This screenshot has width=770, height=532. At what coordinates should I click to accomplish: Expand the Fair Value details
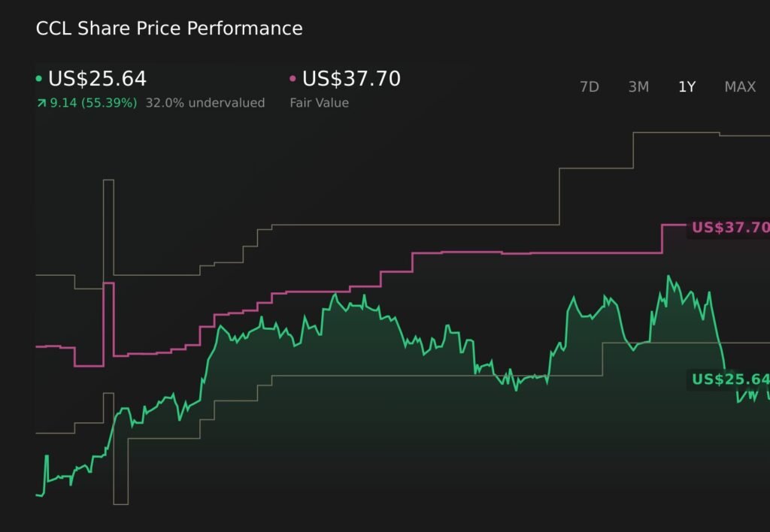click(x=319, y=102)
